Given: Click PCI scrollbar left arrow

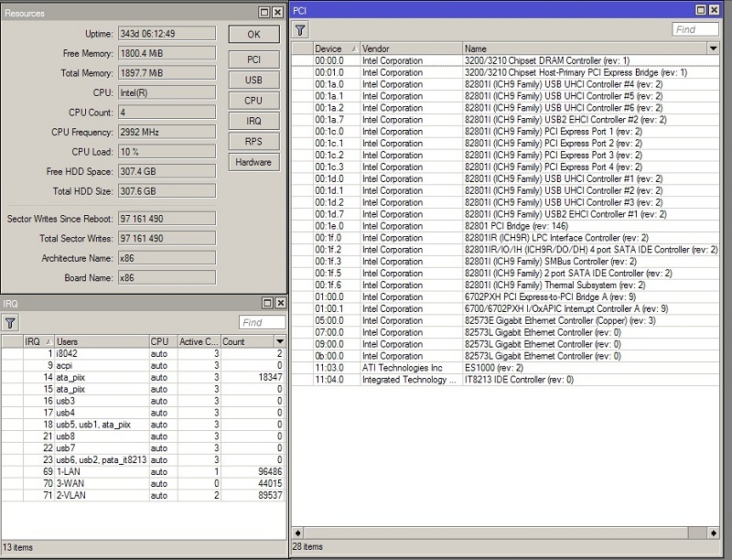Looking at the screenshot, I should [x=297, y=533].
